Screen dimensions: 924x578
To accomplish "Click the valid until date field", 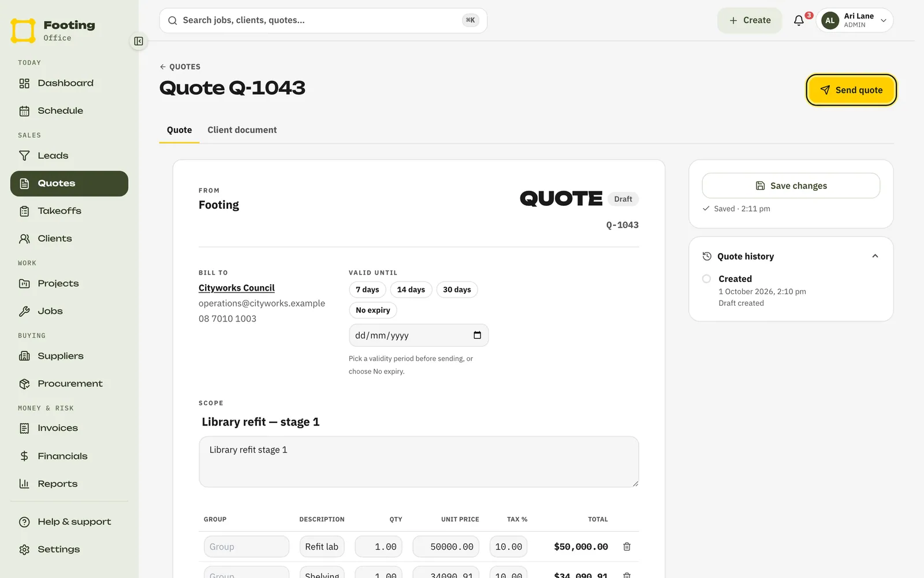I will [419, 335].
